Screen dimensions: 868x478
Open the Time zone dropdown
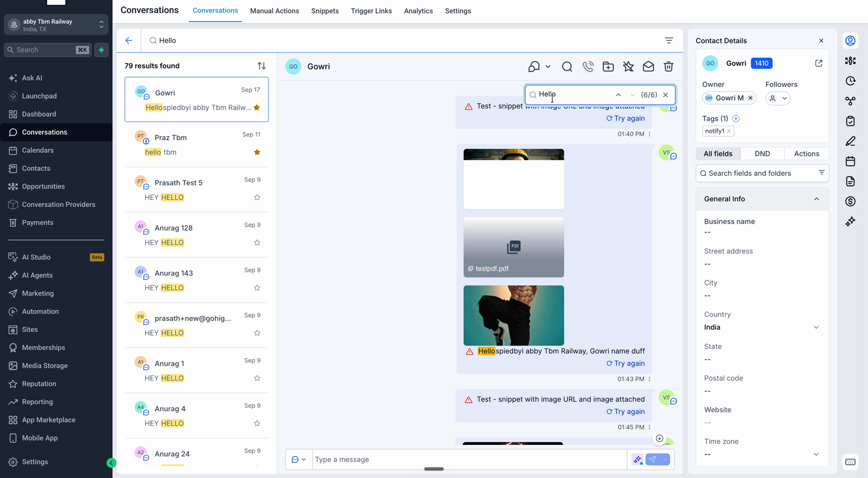(762, 454)
